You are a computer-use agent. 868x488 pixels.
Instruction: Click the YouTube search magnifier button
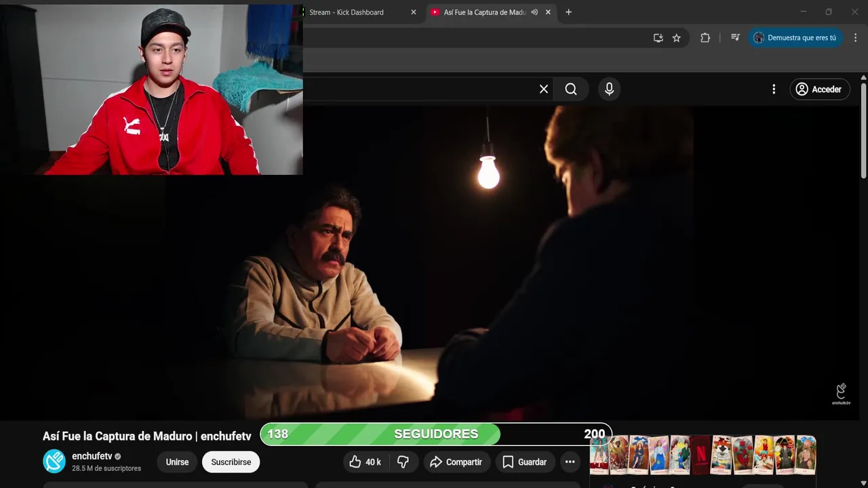(571, 89)
